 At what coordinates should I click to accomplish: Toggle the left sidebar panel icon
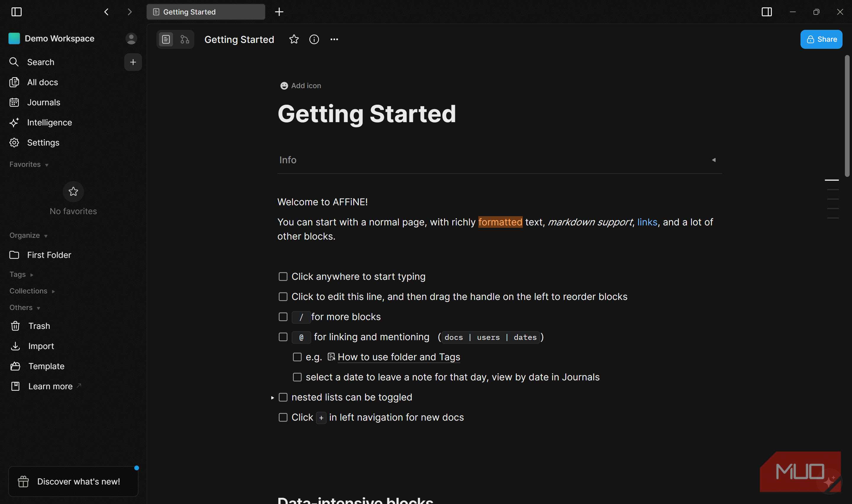click(x=16, y=12)
